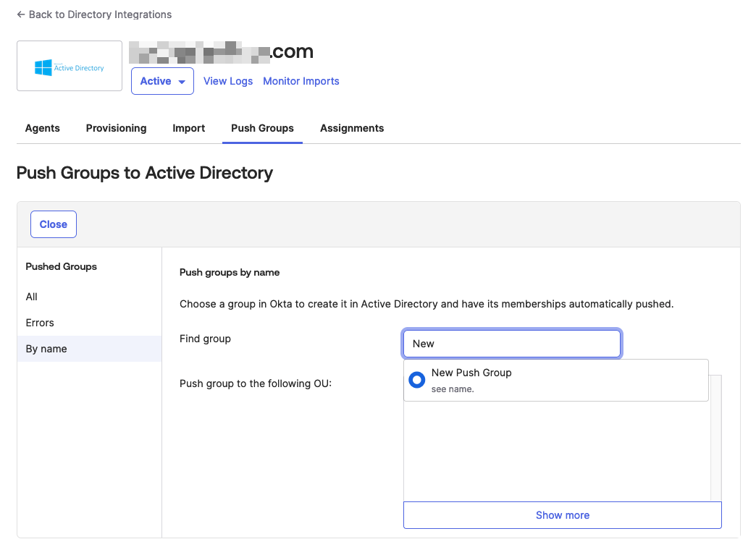Switch to the Provisioning tab
The height and width of the screenshot is (547, 756).
click(116, 128)
